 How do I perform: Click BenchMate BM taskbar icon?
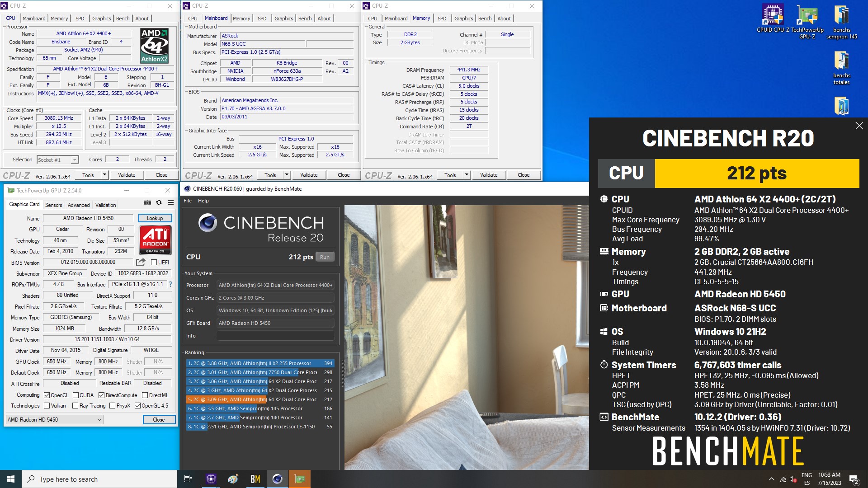[255, 479]
